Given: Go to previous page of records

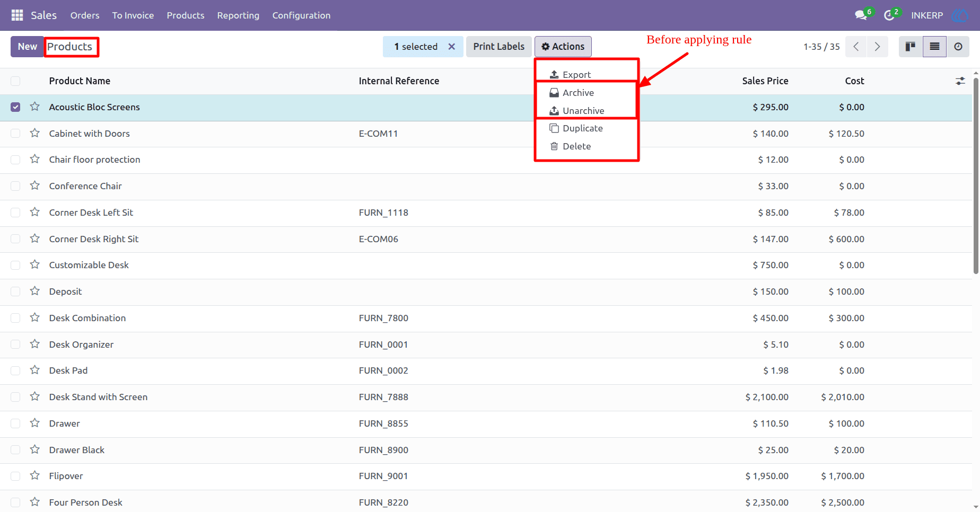Looking at the screenshot, I should click(x=856, y=47).
